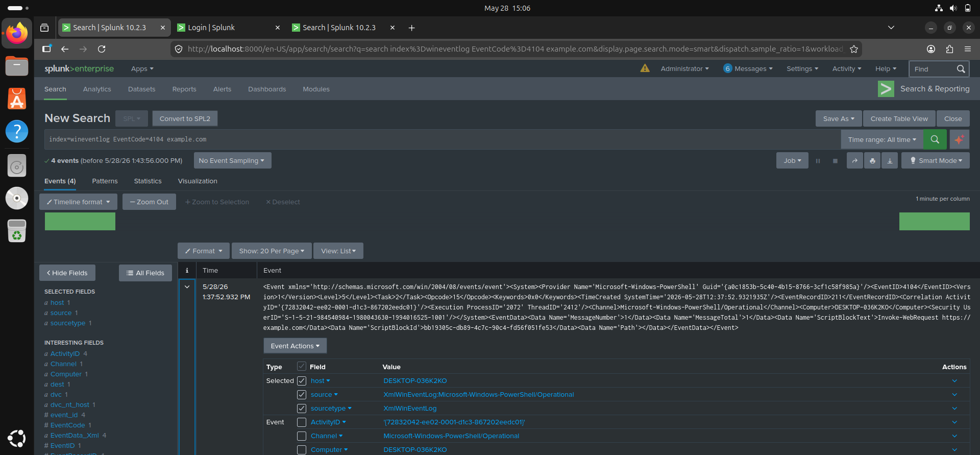This screenshot has height=455, width=980.
Task: Click in the search query input field
Action: click(443, 139)
